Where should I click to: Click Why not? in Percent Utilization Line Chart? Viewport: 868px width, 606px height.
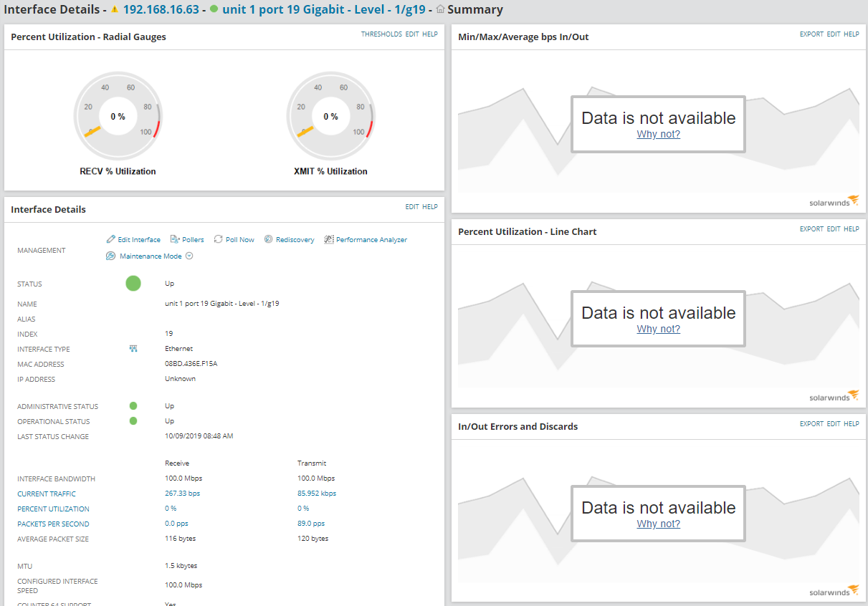[659, 329]
